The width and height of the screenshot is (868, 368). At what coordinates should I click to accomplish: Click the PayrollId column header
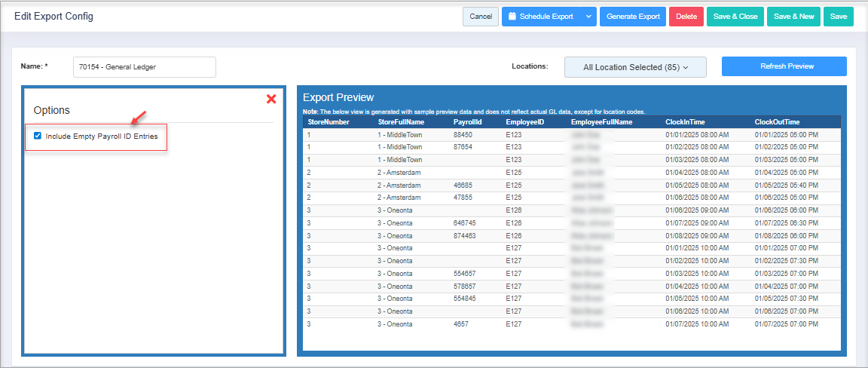coord(467,121)
